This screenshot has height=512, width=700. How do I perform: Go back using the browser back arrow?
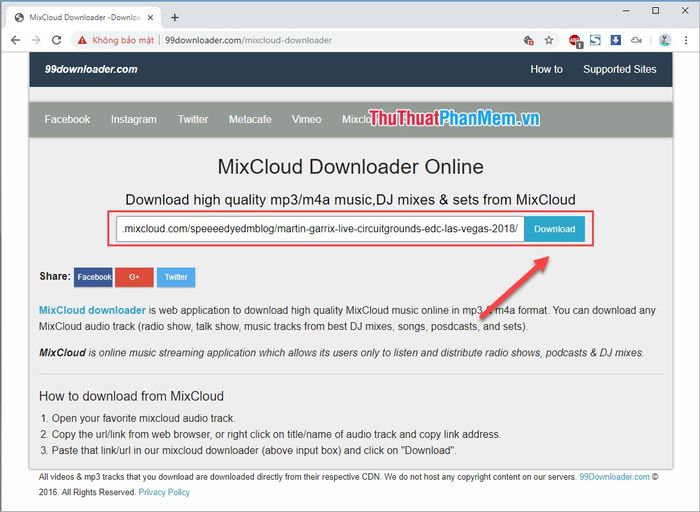coord(16,40)
